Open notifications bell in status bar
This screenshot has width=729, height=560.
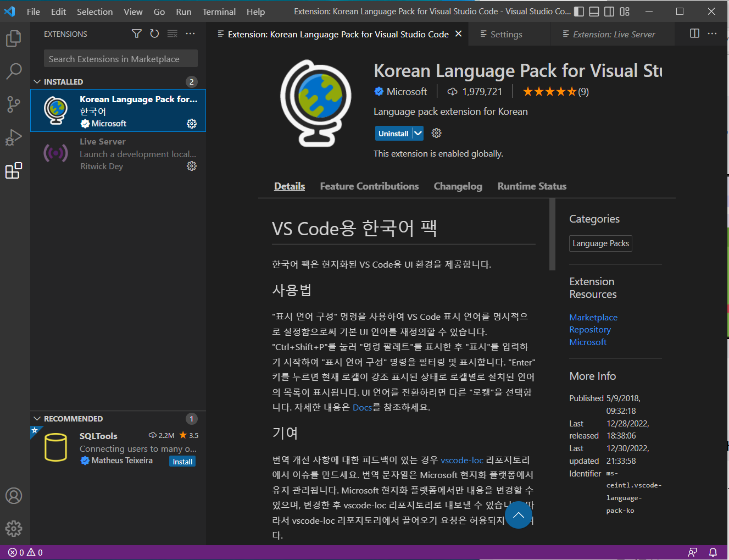coord(713,552)
